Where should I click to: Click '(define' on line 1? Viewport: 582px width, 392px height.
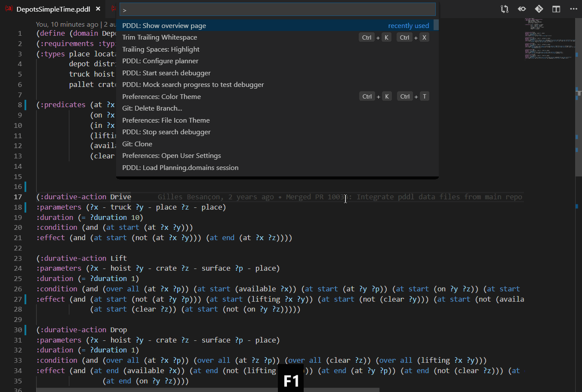[51, 33]
